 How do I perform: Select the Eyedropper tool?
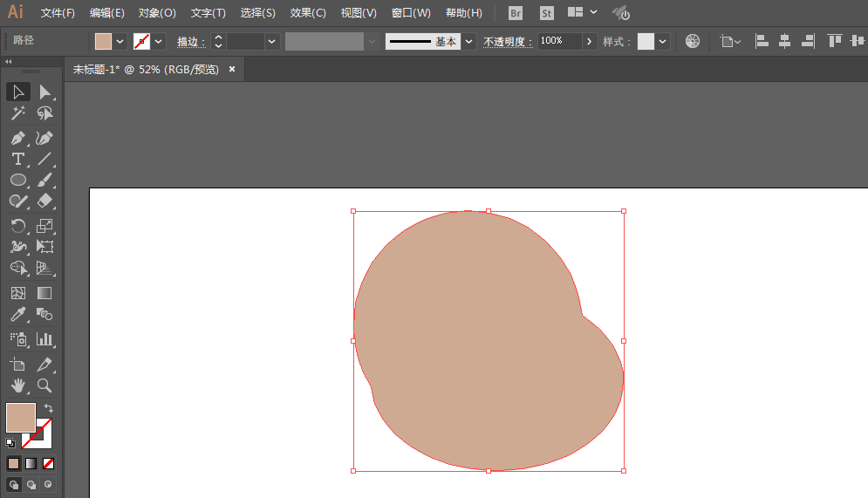[17, 315]
